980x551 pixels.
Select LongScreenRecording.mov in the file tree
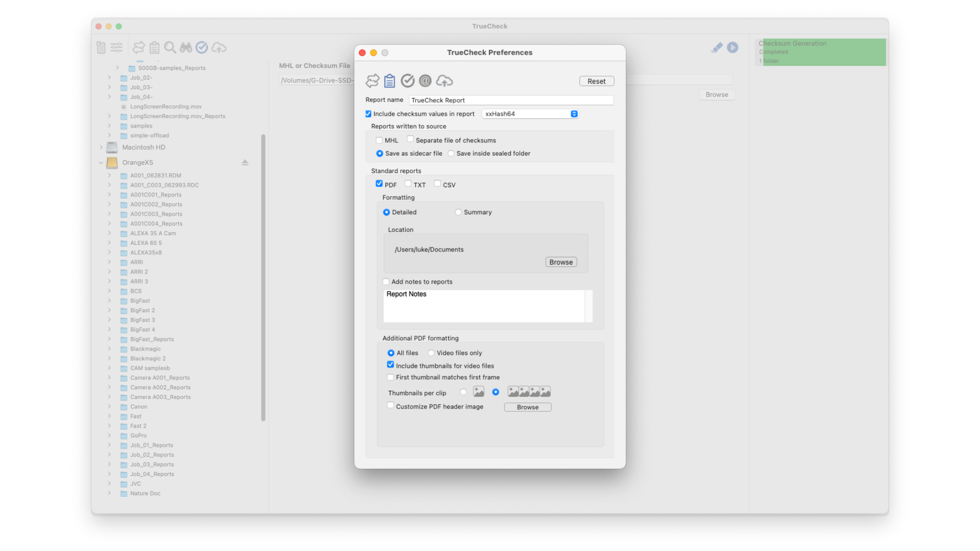[166, 107]
